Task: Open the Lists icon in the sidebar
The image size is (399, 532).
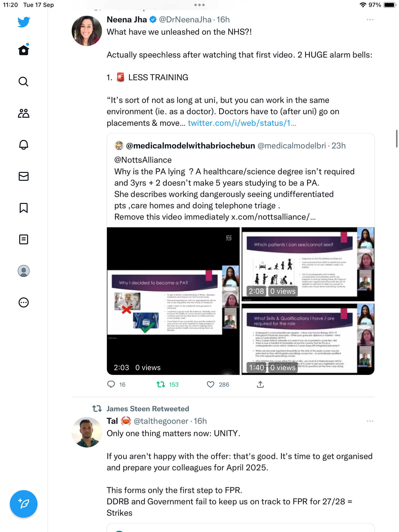Action: (x=24, y=239)
